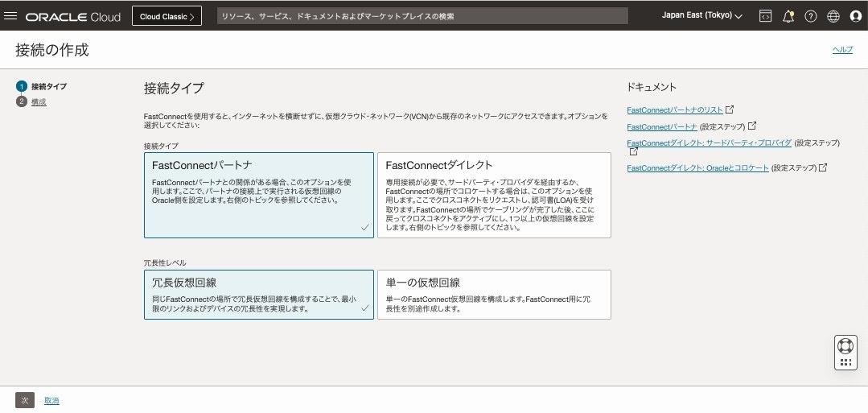Open FastConnectダイレクト: Oracleとコロケート link
The width and height of the screenshot is (868, 413).
(x=697, y=167)
